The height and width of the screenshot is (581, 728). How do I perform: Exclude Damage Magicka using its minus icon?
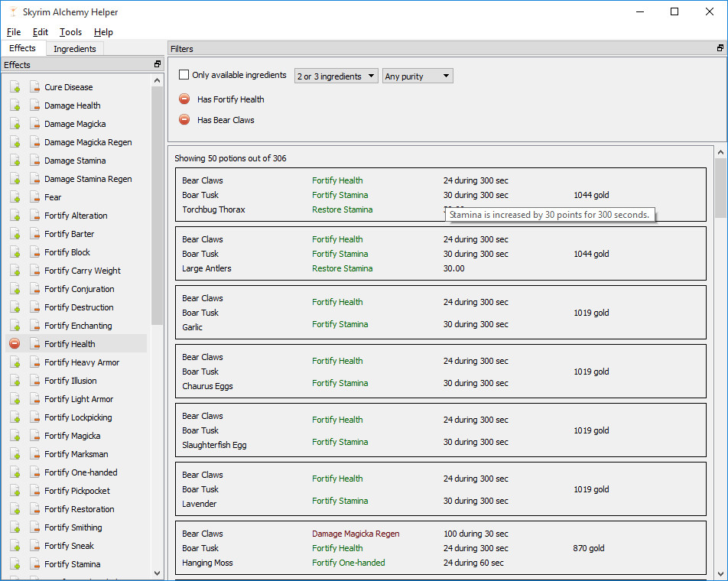point(34,123)
